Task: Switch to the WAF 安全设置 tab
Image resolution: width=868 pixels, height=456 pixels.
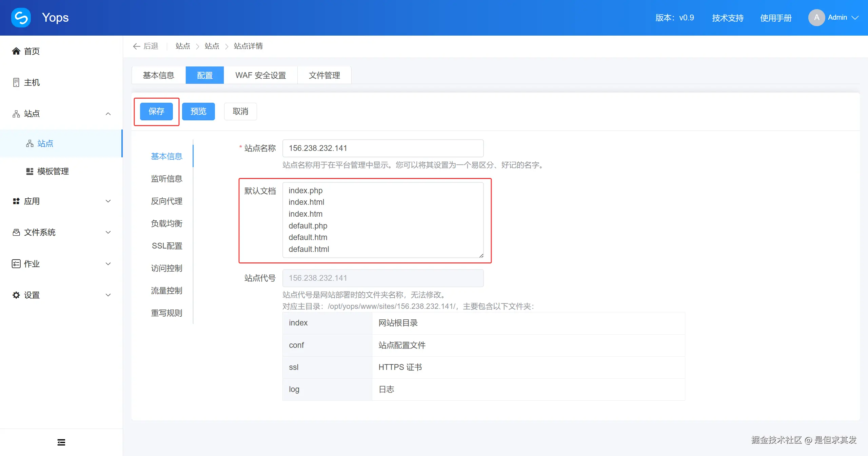Action: [260, 75]
